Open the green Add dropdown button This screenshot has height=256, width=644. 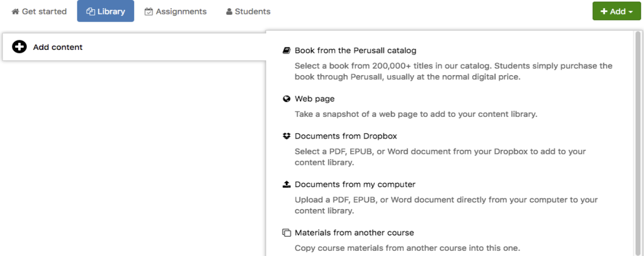[x=616, y=11]
